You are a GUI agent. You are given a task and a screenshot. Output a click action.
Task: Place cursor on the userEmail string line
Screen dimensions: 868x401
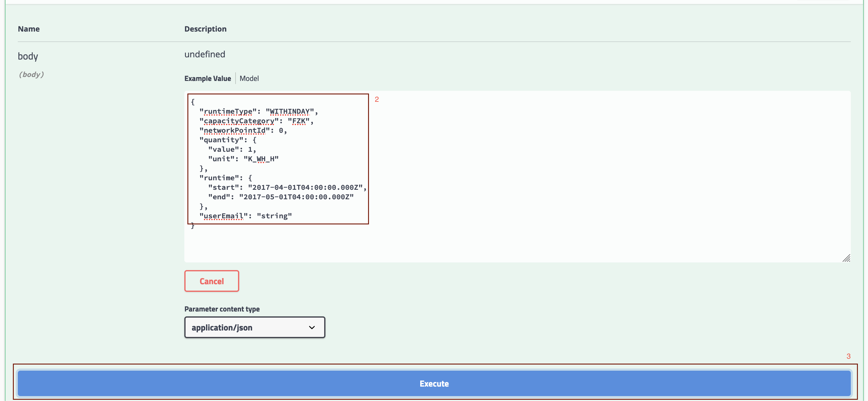point(245,216)
